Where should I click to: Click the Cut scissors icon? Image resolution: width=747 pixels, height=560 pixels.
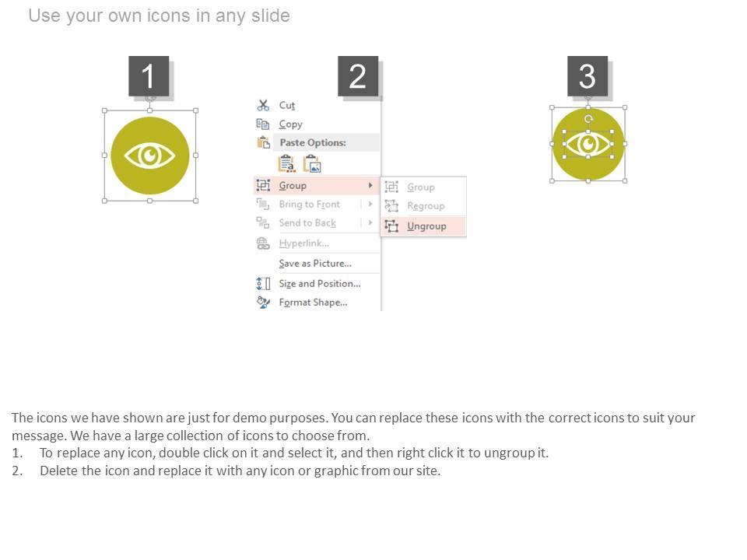[263, 105]
